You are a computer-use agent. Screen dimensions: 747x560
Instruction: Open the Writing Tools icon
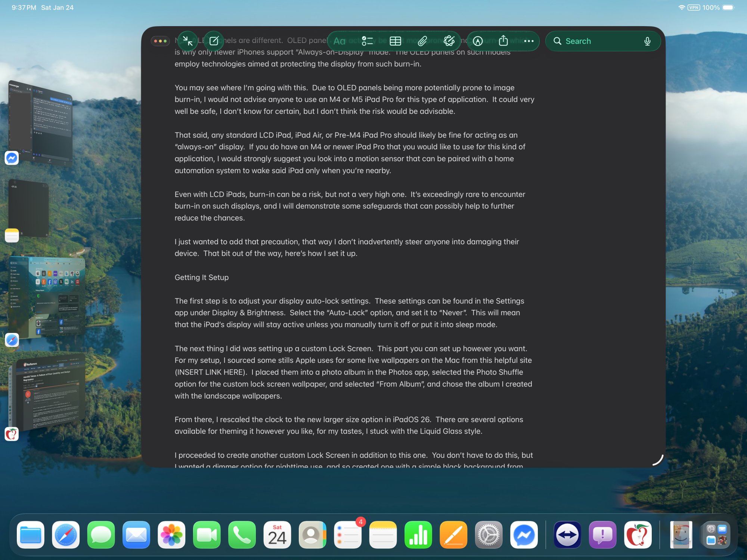pyautogui.click(x=449, y=41)
